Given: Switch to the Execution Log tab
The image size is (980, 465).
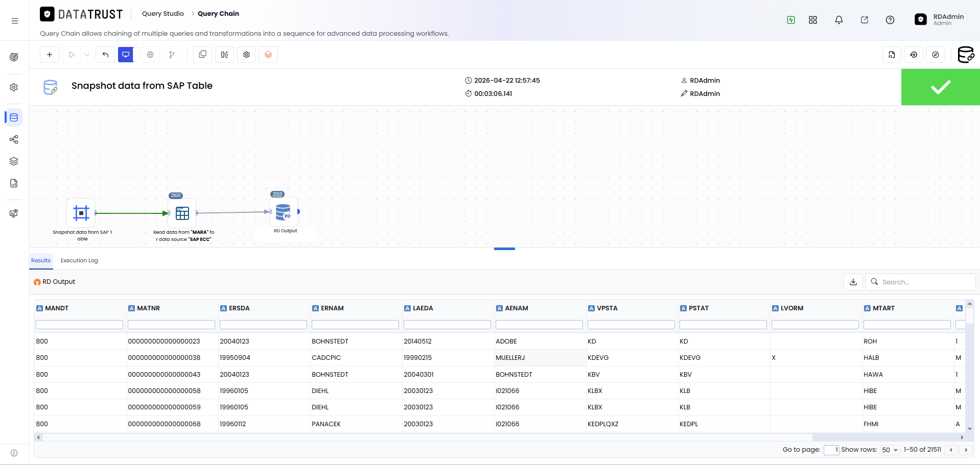Looking at the screenshot, I should pos(79,260).
